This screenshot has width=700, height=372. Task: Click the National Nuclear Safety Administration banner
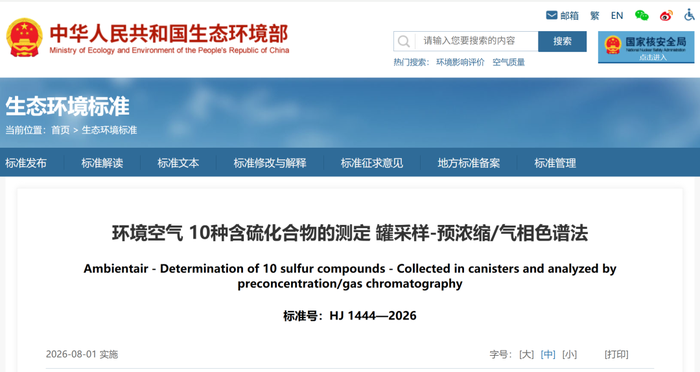coord(646,47)
